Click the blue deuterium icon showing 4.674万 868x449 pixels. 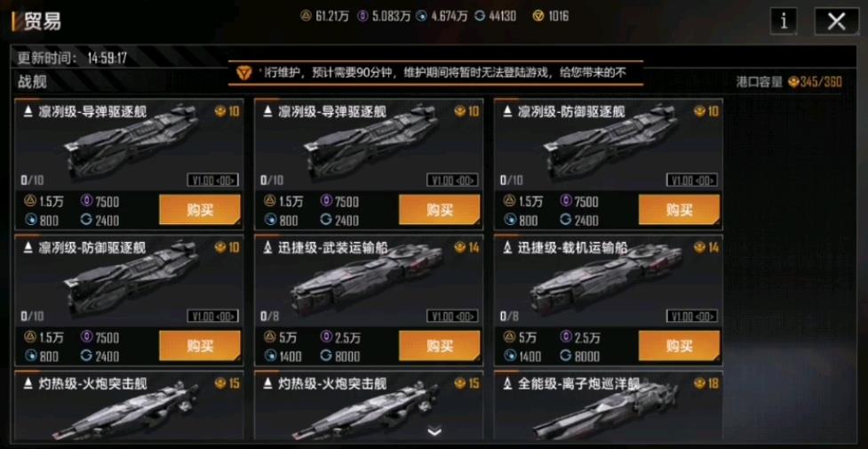(424, 16)
